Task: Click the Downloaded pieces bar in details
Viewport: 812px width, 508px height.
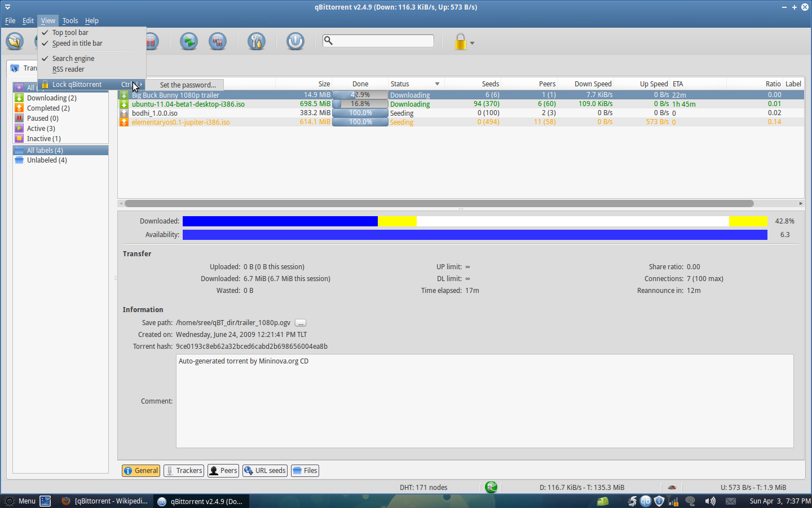Action: point(475,221)
